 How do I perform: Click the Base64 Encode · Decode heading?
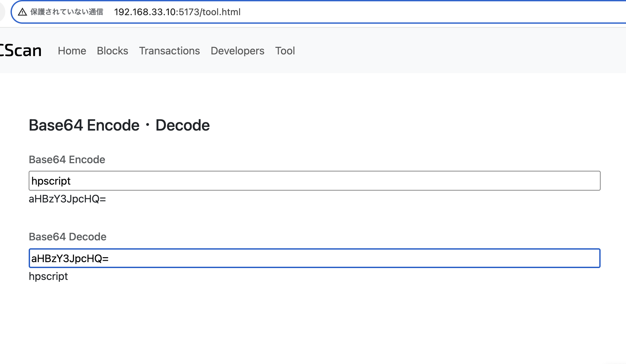click(119, 125)
